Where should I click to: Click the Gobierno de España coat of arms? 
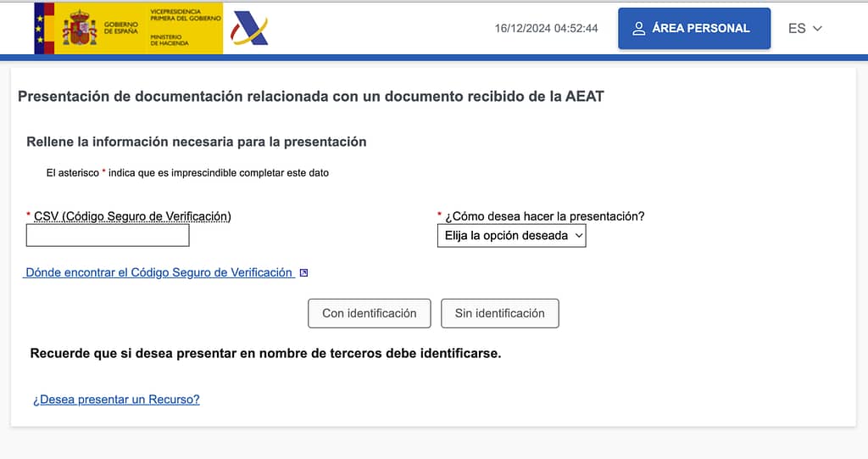click(x=80, y=28)
